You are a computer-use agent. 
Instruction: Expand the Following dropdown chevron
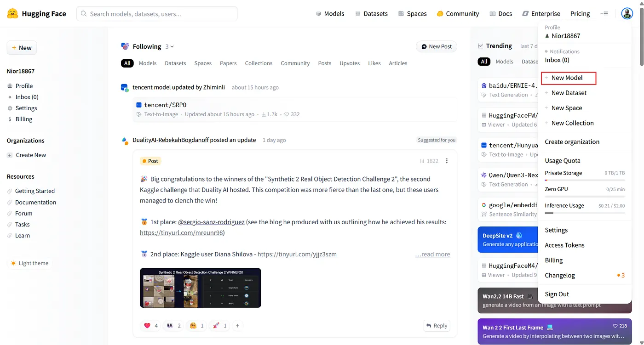click(x=172, y=46)
